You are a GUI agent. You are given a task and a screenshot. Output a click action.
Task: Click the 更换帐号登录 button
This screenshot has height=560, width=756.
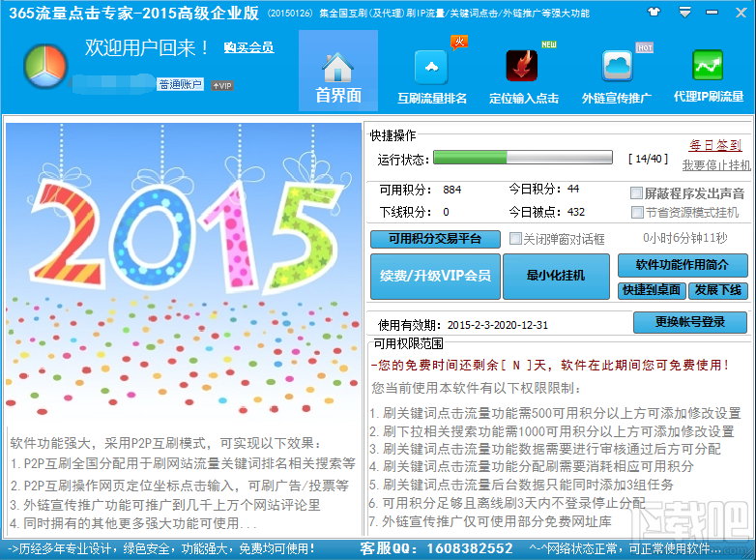[690, 322]
